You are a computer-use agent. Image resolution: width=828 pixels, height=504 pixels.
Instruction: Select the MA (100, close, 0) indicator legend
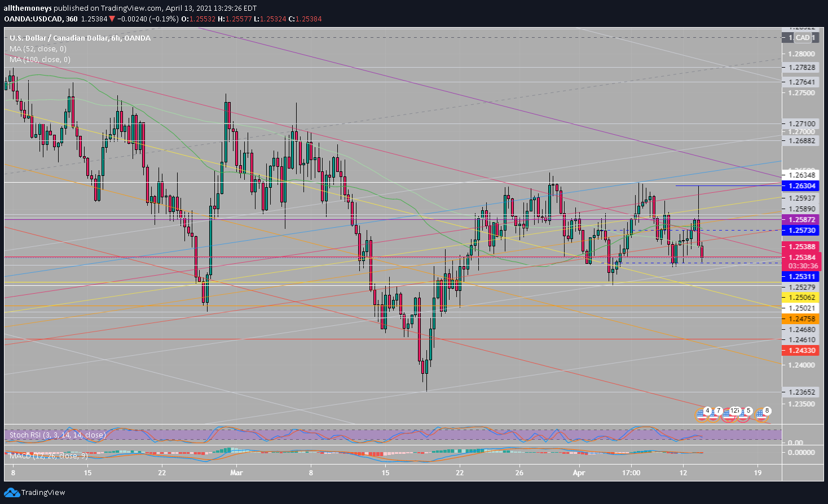point(40,59)
